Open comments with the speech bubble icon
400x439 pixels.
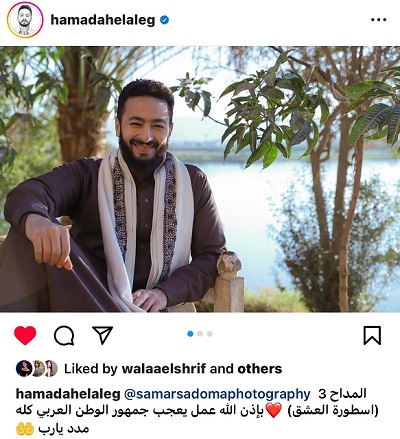(x=64, y=335)
